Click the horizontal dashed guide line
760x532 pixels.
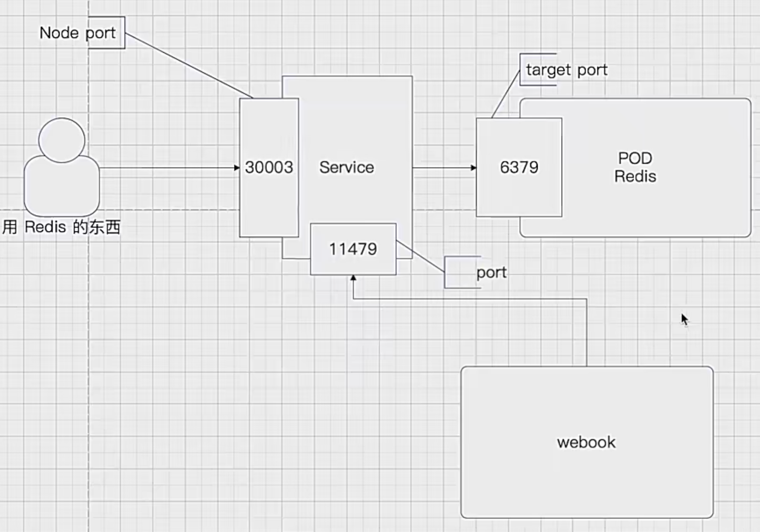point(174,210)
